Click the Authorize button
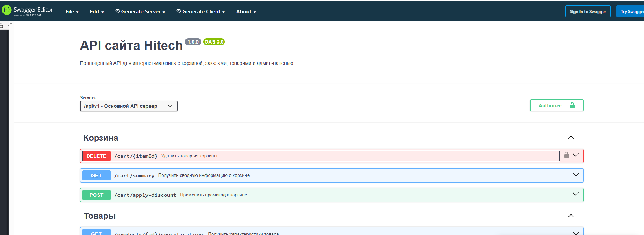Image resolution: width=644 pixels, height=235 pixels. click(556, 105)
